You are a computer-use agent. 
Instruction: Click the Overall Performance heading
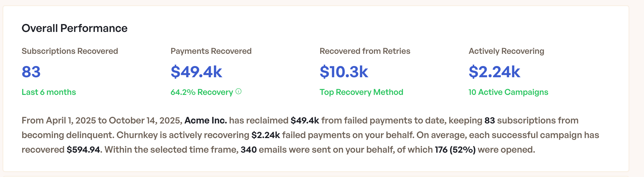(74, 28)
